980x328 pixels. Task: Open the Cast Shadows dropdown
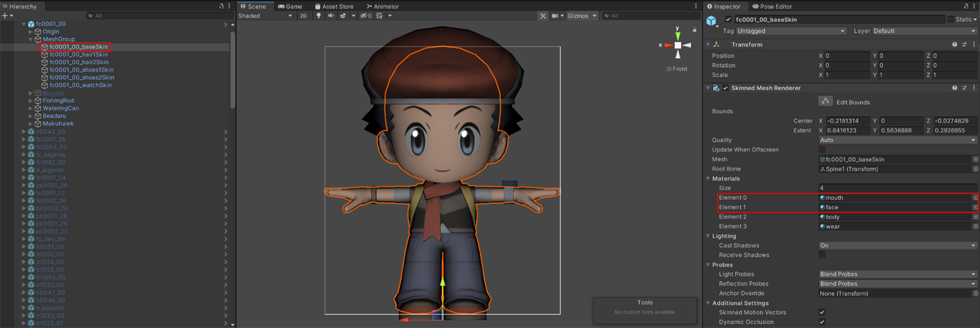point(897,245)
